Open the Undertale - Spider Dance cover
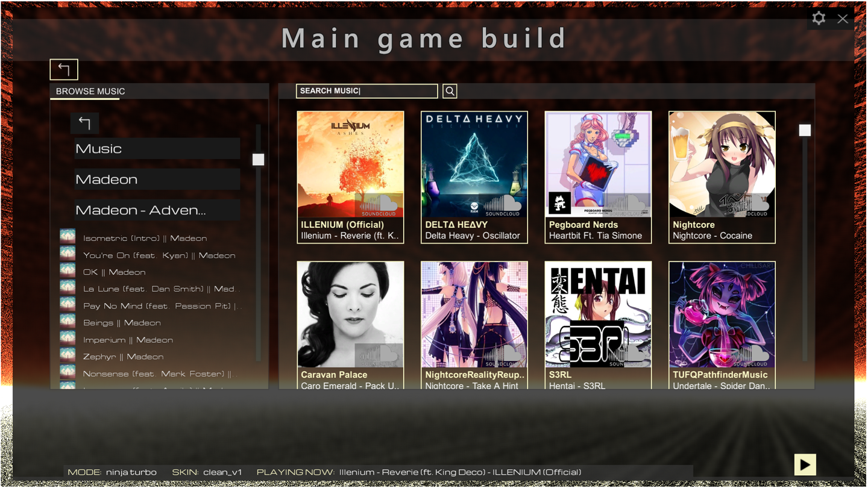Screen dimensions: 868x488 click(x=722, y=314)
